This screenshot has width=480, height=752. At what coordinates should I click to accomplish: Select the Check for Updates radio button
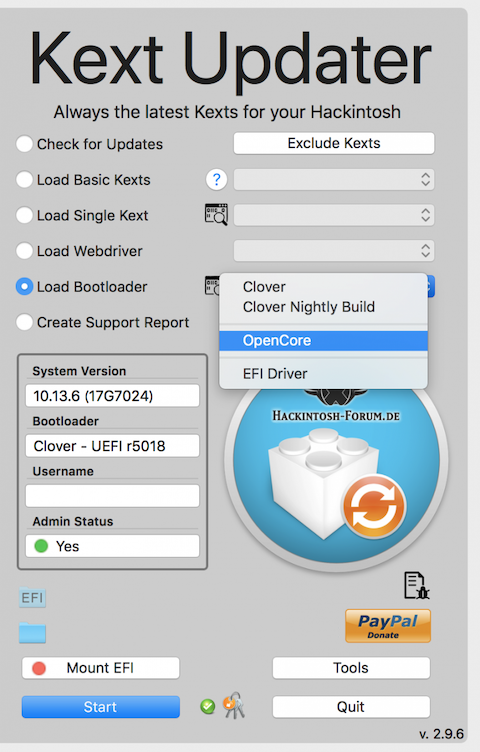24,144
